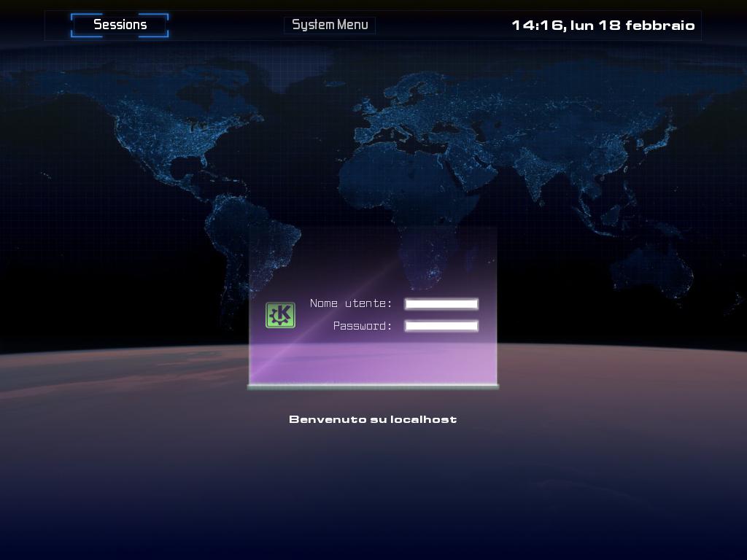Click the Benvenuto su localhost text

point(373,419)
